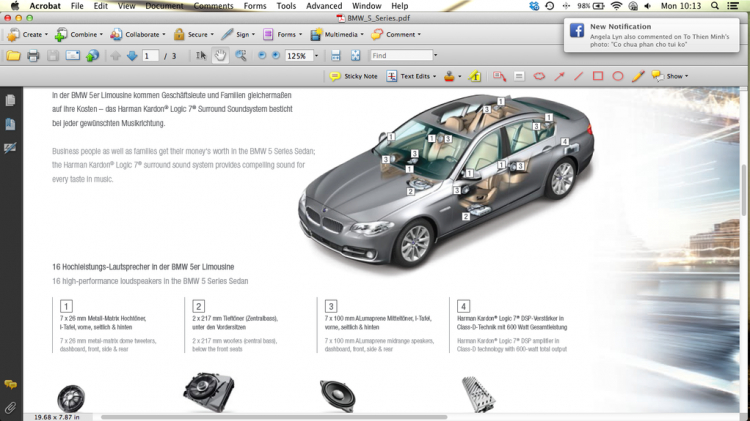Open the Show comments dropdown

(670, 76)
